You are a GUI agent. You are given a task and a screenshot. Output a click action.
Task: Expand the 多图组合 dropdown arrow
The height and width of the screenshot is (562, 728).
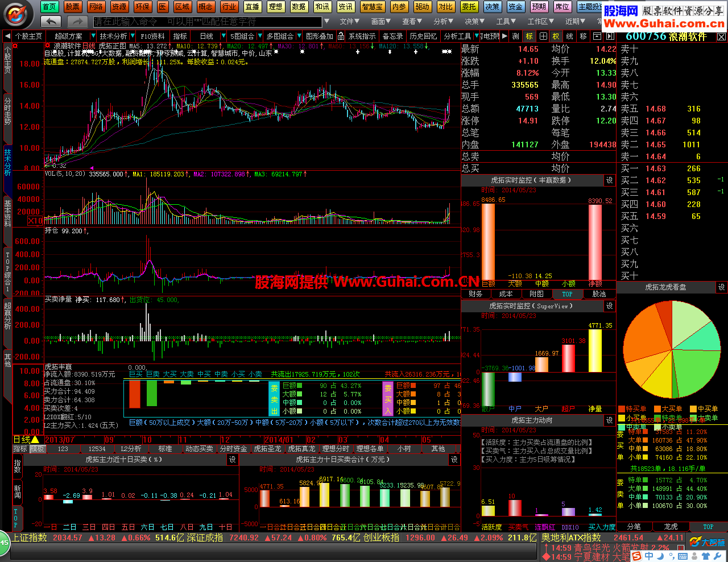click(299, 36)
